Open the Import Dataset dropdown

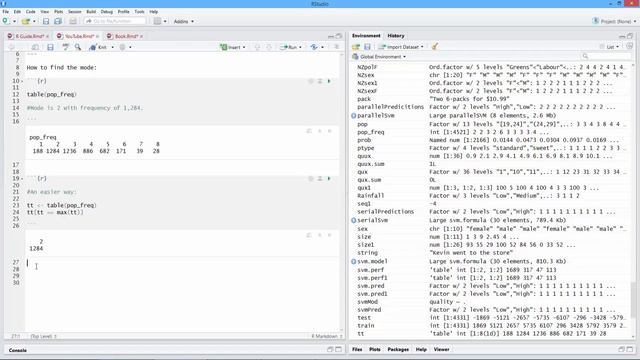401,47
